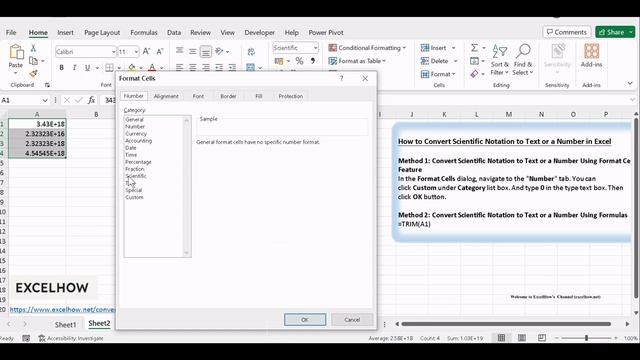Apply Italic formatting
640x360 pixels.
[x=74, y=68]
